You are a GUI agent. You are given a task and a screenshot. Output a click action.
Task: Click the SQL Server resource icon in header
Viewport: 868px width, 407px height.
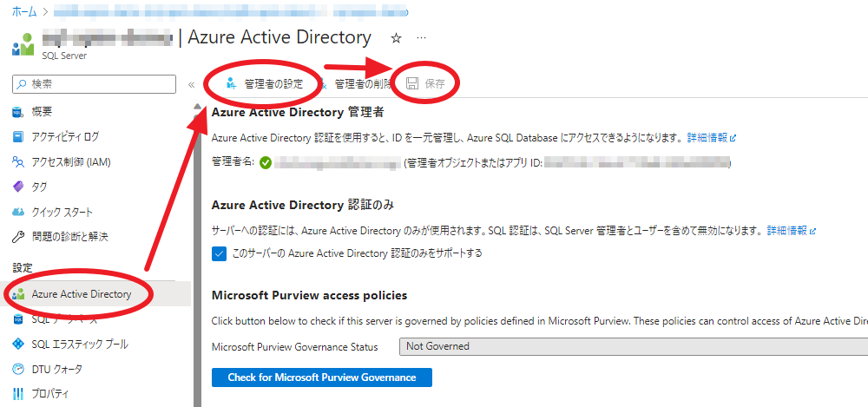tap(23, 45)
